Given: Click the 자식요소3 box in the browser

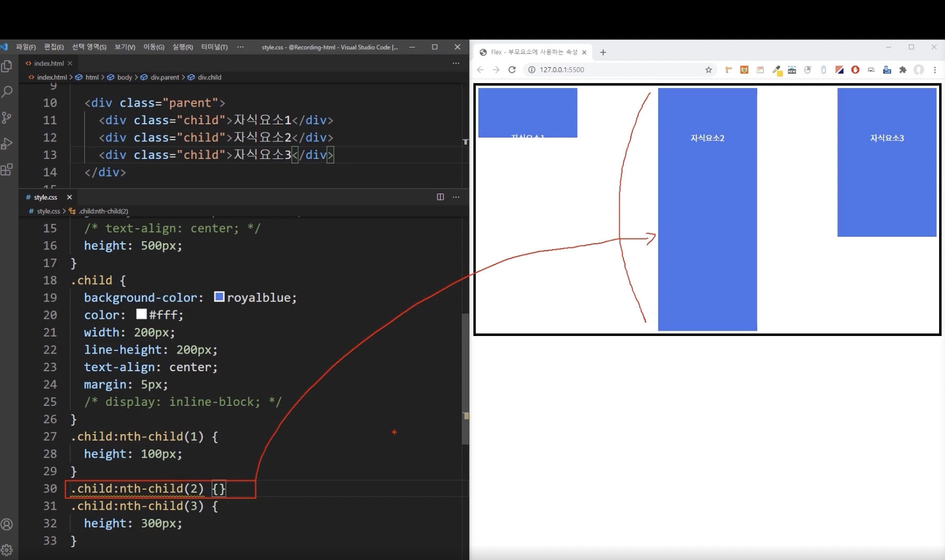Looking at the screenshot, I should [x=887, y=163].
